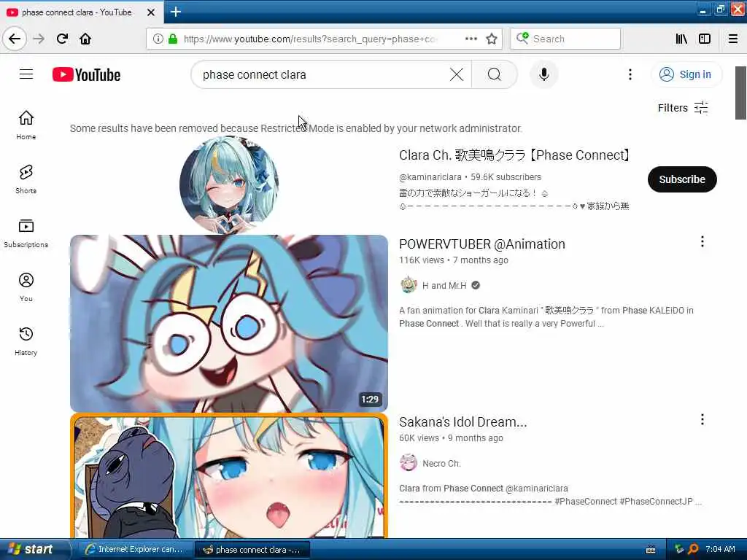Open more options for POWERVTUBER video

(703, 241)
